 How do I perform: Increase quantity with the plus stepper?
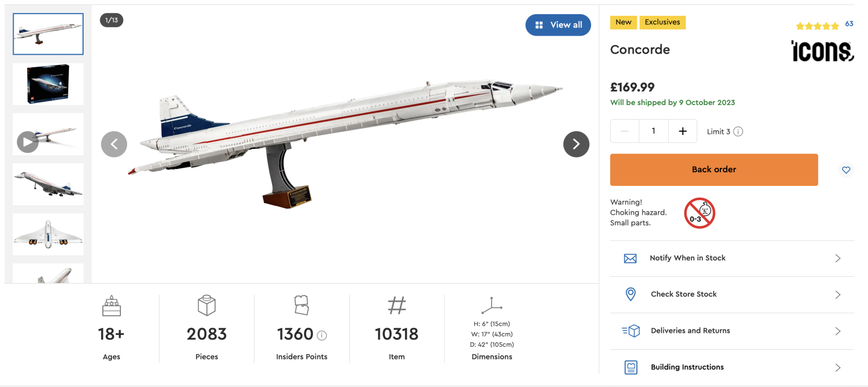(683, 131)
